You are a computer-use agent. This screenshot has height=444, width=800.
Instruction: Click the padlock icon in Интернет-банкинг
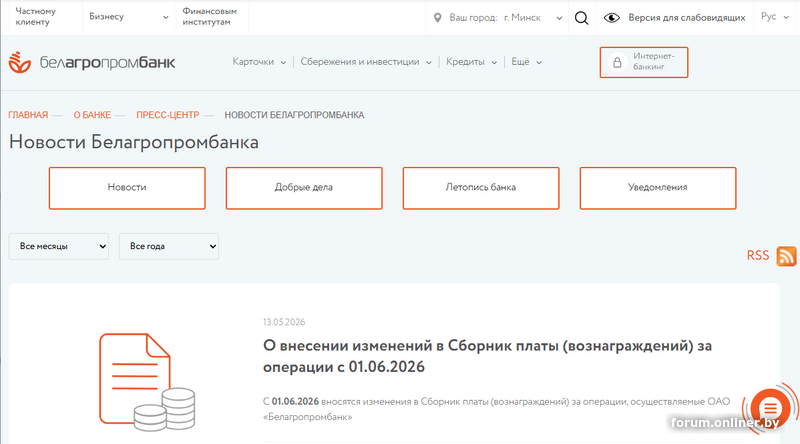[617, 62]
